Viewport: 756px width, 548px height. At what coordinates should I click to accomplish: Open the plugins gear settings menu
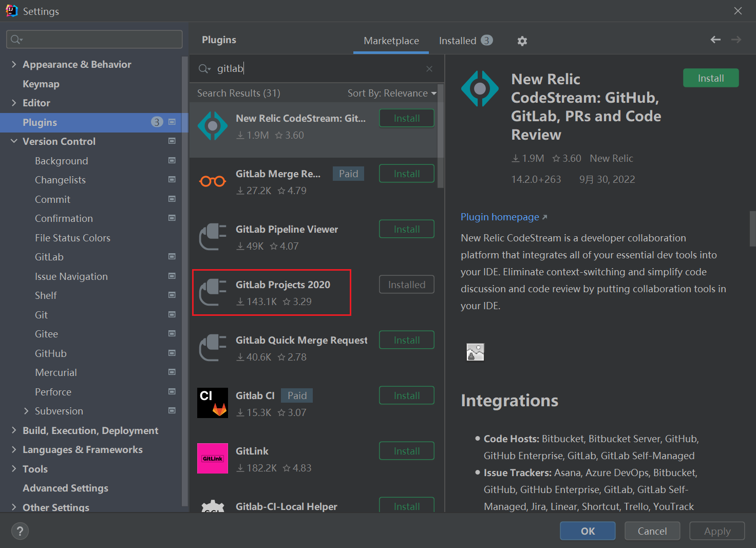(x=522, y=41)
